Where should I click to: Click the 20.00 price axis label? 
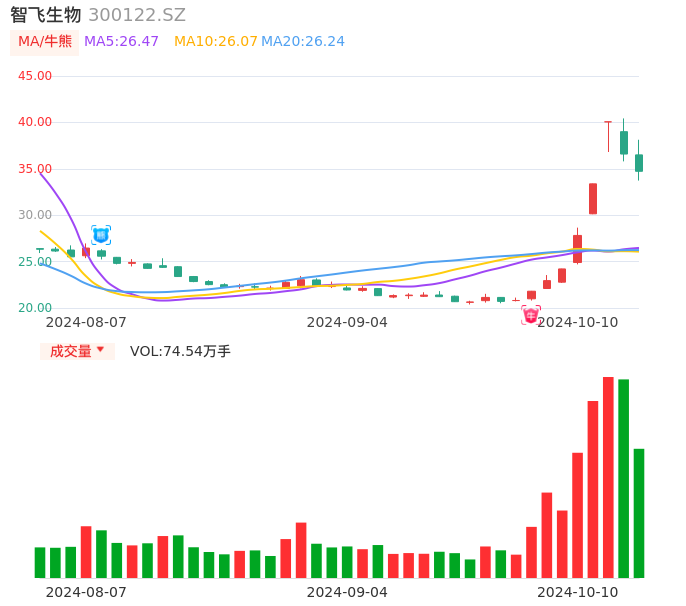click(35, 308)
